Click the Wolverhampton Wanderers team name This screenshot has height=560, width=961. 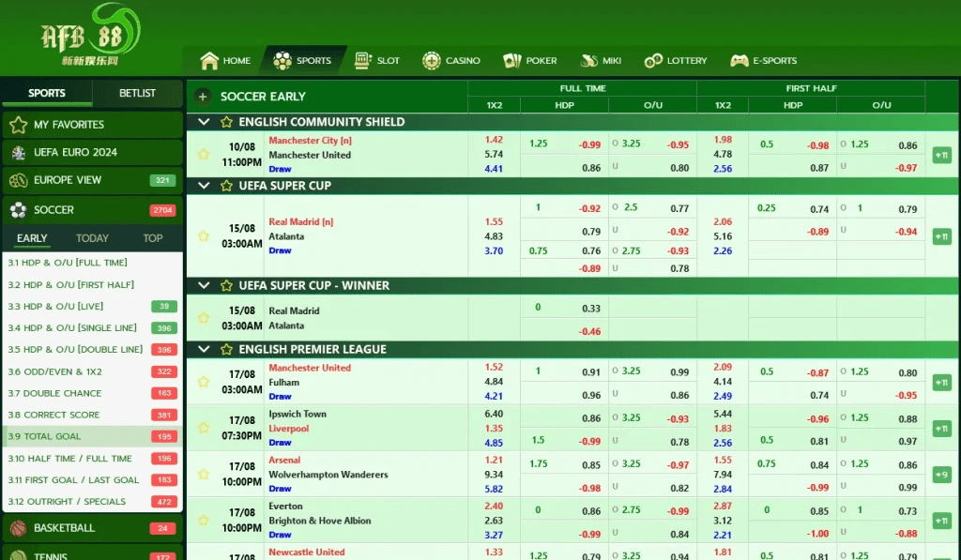tap(328, 475)
